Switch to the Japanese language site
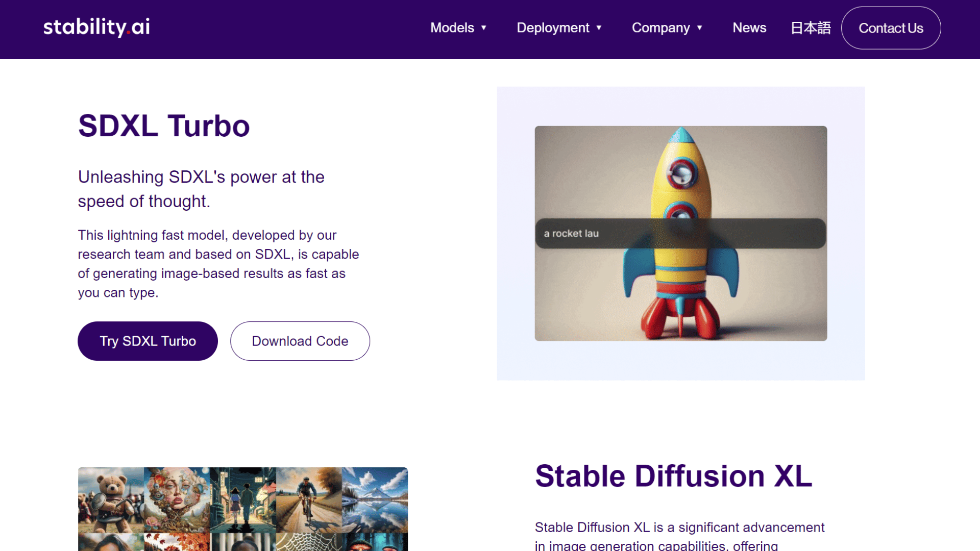 (811, 28)
